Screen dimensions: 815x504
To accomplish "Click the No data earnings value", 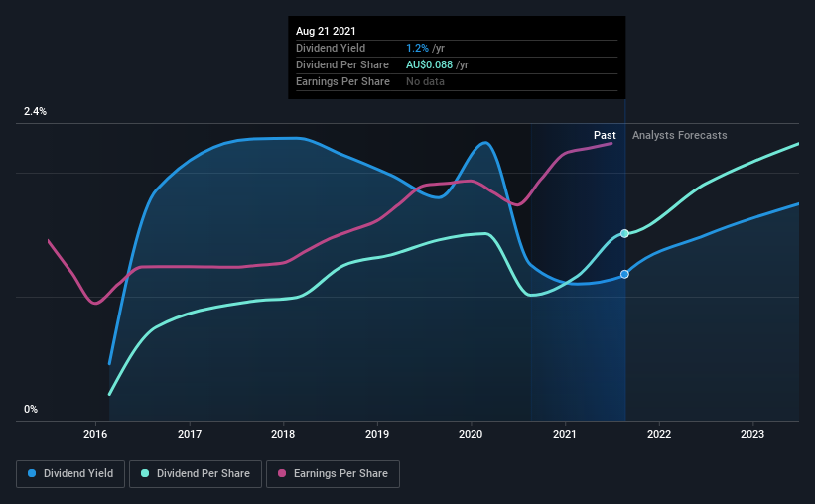I will coord(425,81).
